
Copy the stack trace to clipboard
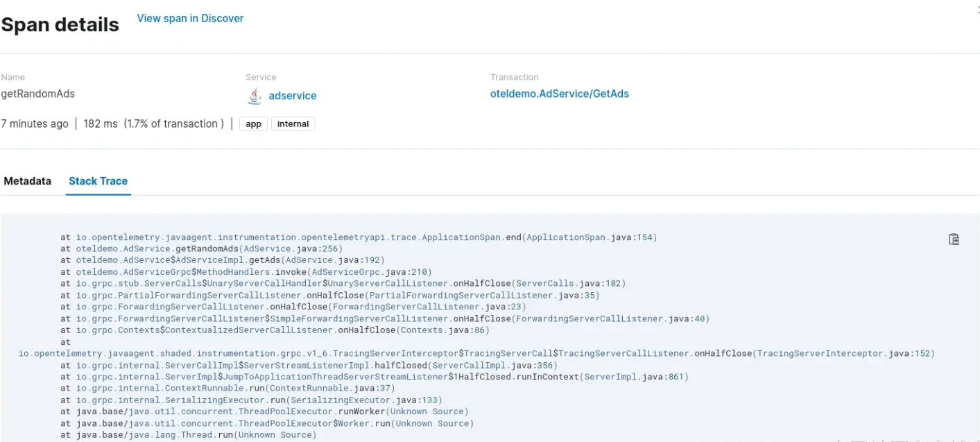(x=954, y=239)
